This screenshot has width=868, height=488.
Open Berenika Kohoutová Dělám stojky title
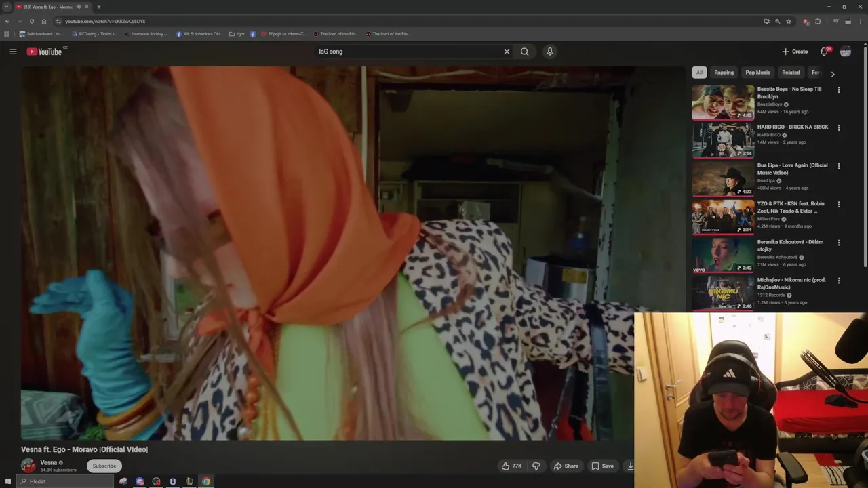click(790, 245)
